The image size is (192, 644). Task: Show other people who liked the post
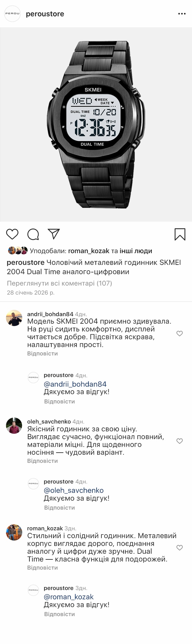[136, 251]
